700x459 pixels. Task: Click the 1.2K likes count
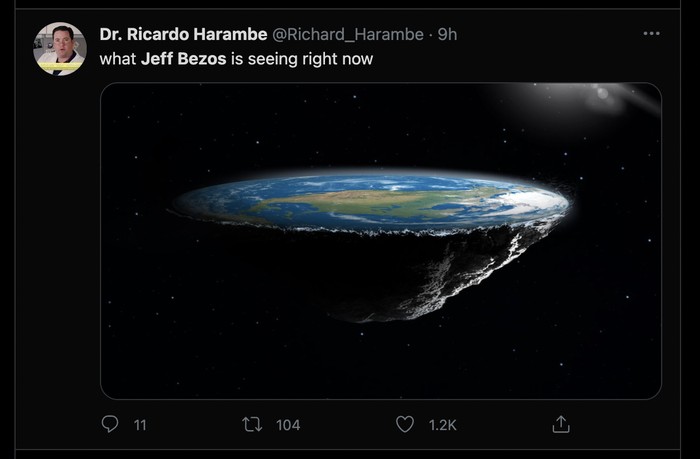442,425
